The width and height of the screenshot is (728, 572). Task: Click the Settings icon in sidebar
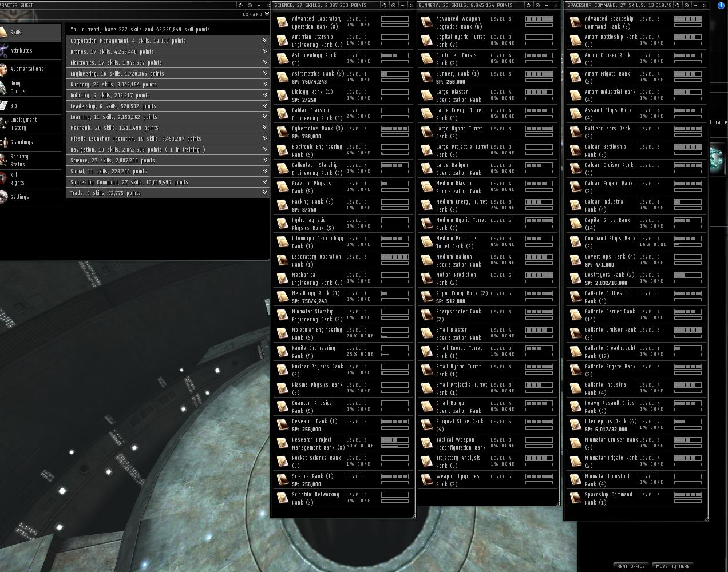click(x=3, y=197)
